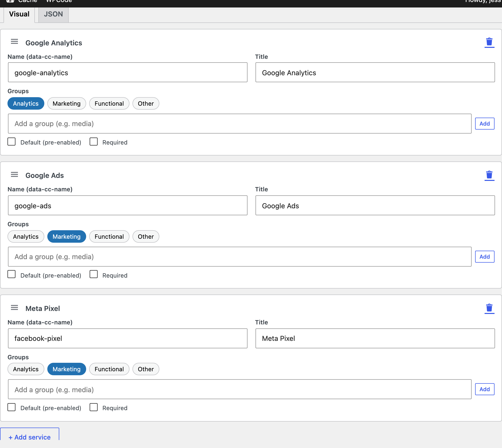The width and height of the screenshot is (502, 448).
Task: Grab the Meta Pixel drag handle icon
Action: click(x=14, y=308)
